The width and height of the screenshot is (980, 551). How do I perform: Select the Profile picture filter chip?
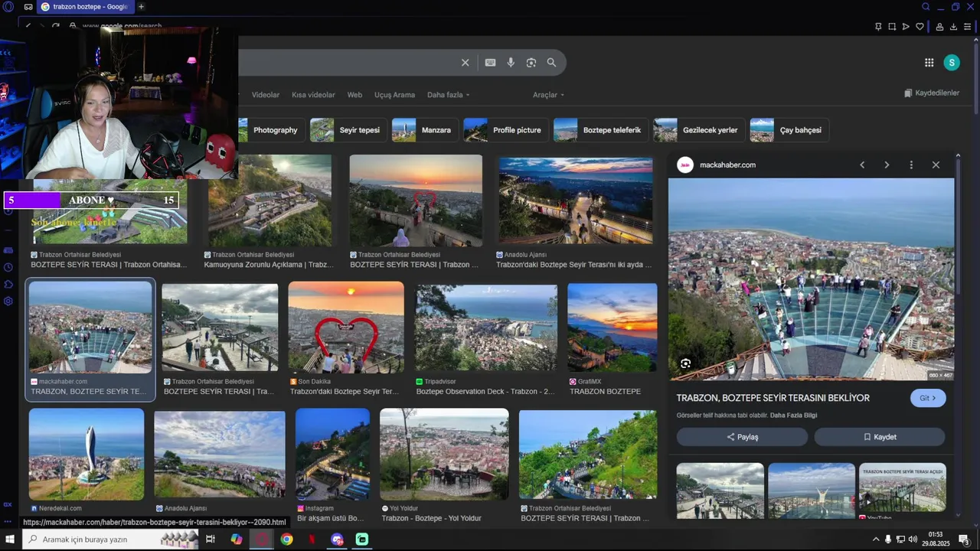pyautogui.click(x=506, y=130)
